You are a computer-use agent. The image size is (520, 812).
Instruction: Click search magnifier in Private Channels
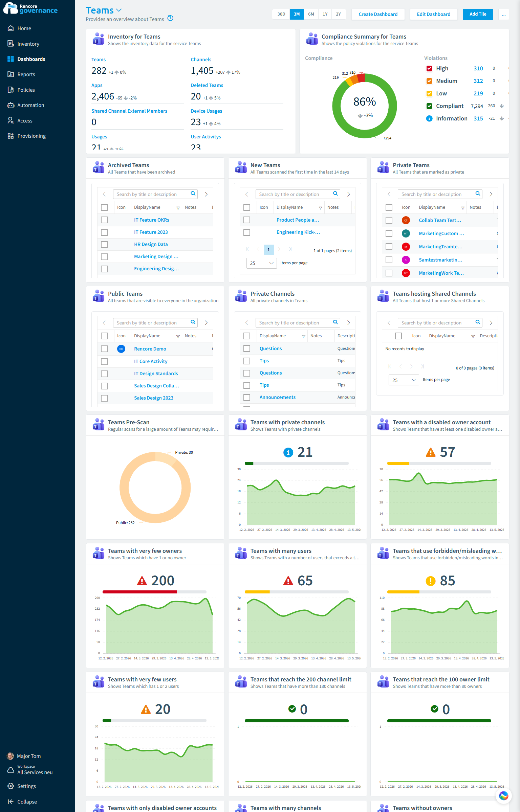(x=335, y=322)
